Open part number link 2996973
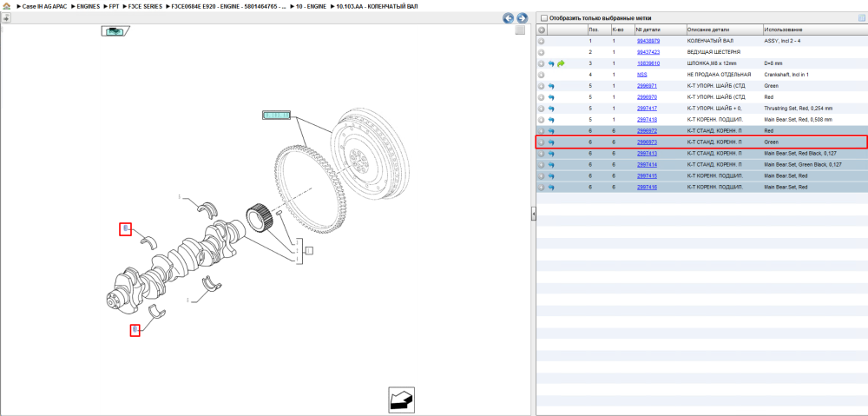 [x=648, y=142]
